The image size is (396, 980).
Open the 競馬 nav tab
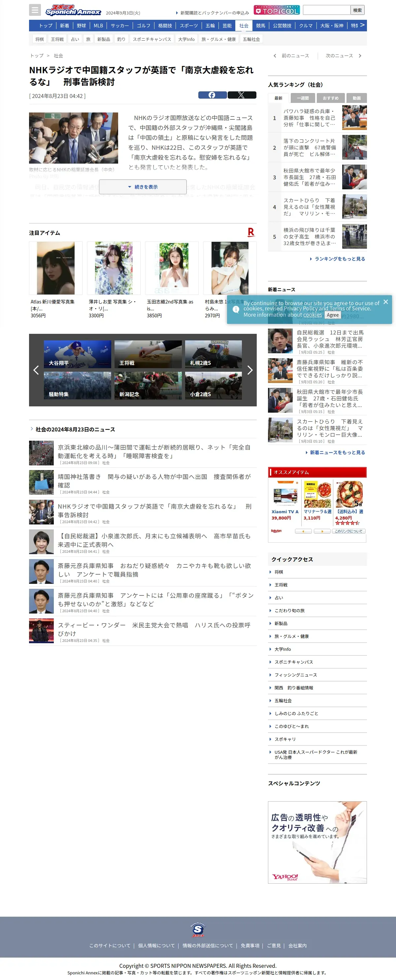260,25
